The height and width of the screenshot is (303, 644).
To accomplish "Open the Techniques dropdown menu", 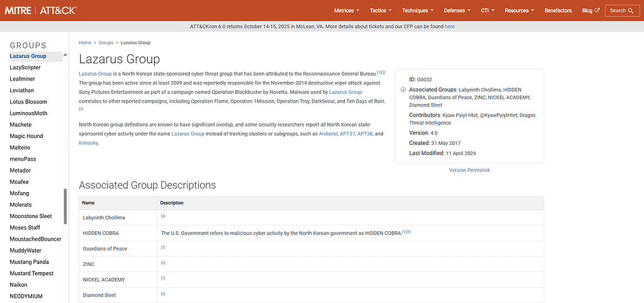I will pos(417,11).
